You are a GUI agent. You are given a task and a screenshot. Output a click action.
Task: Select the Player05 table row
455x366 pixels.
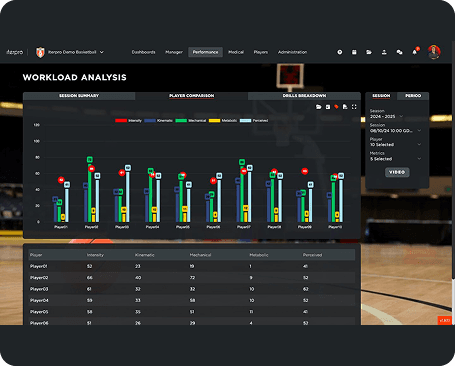(x=192, y=312)
